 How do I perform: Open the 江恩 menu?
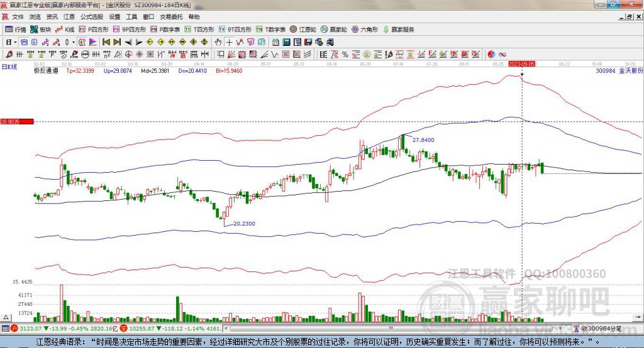tap(69, 17)
